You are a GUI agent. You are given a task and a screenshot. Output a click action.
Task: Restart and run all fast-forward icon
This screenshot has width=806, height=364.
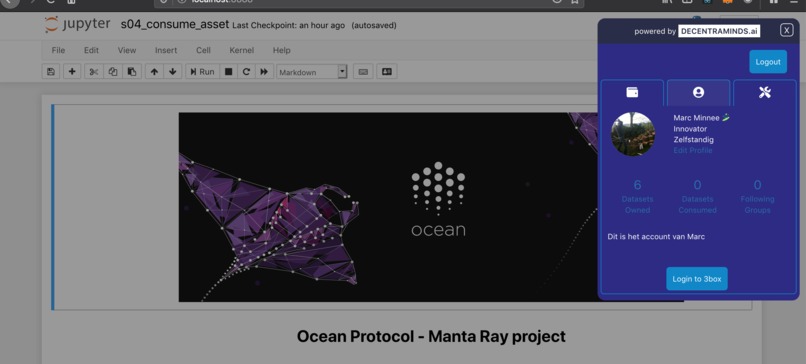(264, 71)
